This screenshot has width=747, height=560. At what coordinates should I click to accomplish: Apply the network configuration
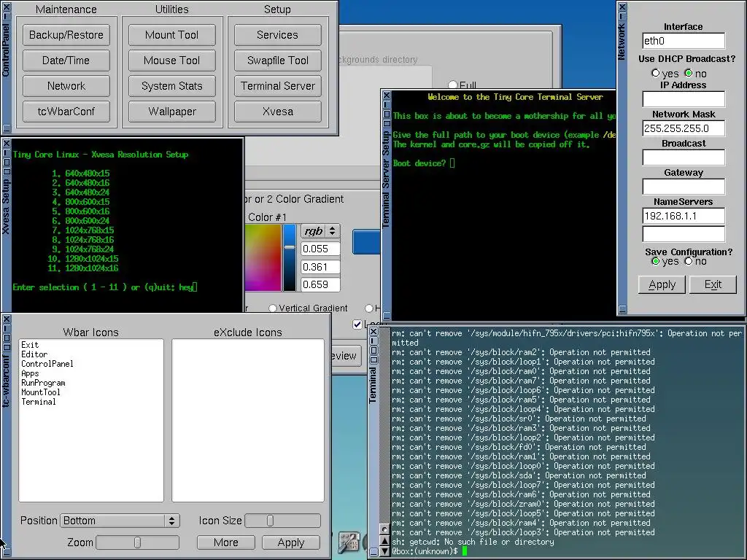[662, 284]
